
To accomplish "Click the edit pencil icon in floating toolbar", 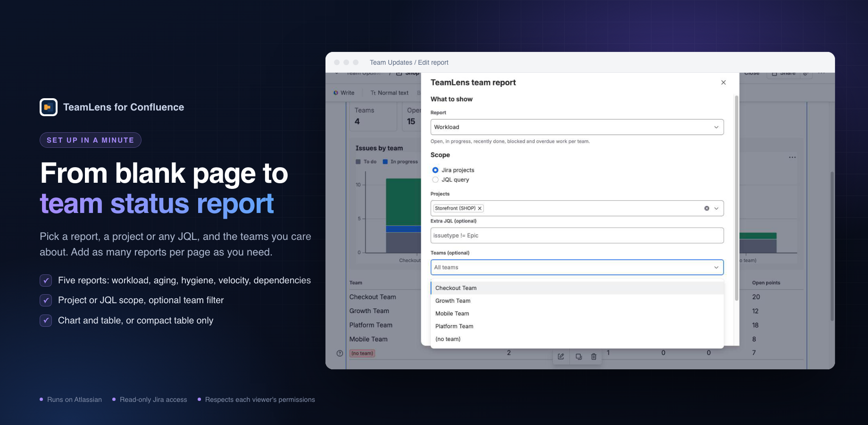I will pos(561,357).
